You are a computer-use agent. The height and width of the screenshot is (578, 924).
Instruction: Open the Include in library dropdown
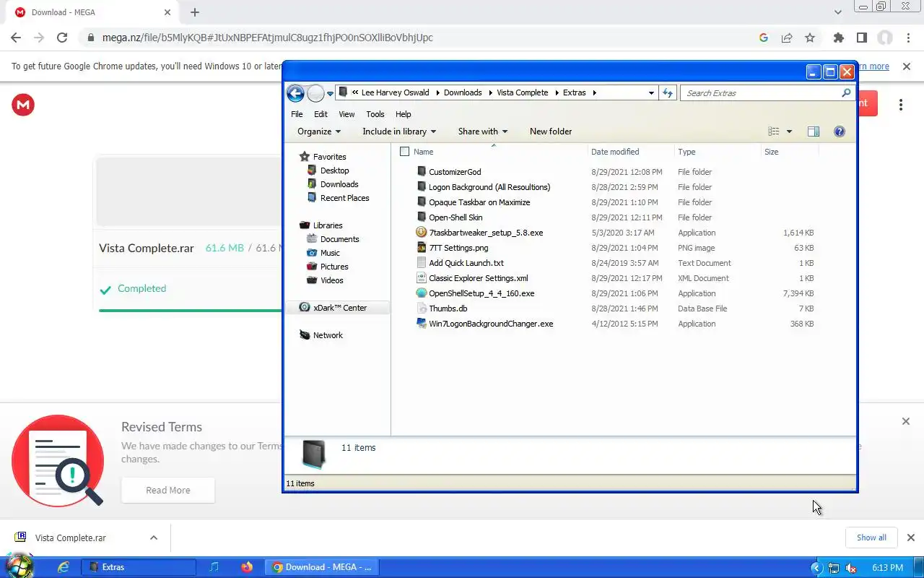click(399, 131)
